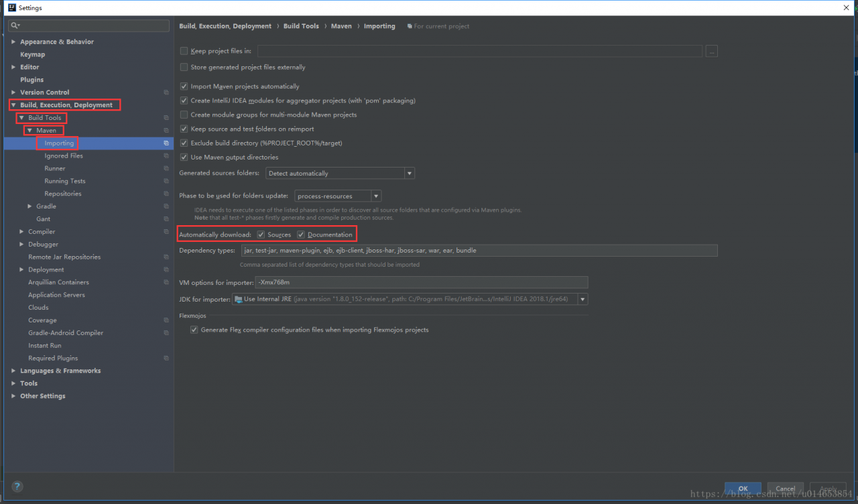Enable the Keep project files in checkbox
This screenshot has height=504, width=858.
pos(184,51)
